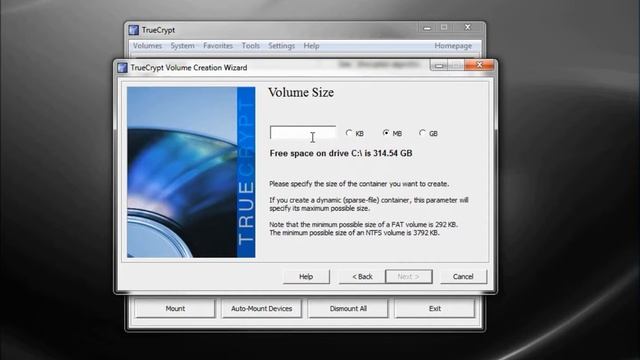Open the Help menu in TrueCrypt

click(311, 46)
